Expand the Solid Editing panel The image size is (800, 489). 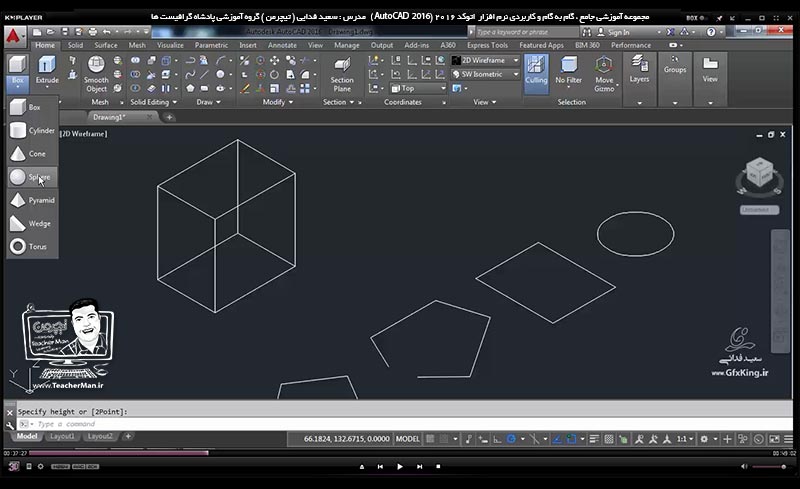point(153,102)
